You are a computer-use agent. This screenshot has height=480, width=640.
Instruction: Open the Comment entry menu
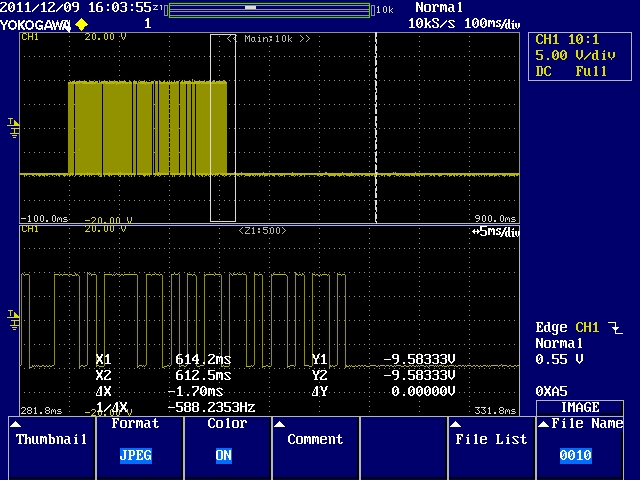coord(316,448)
